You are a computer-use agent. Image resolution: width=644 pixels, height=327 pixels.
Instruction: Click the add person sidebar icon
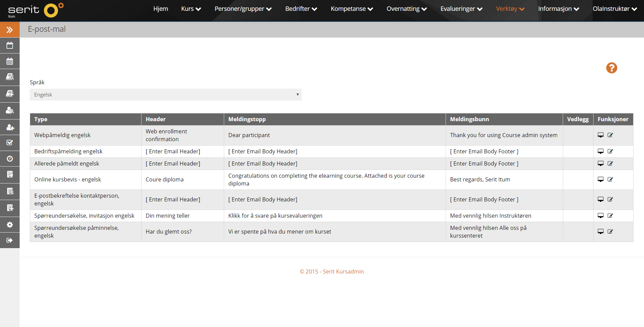pyautogui.click(x=9, y=127)
